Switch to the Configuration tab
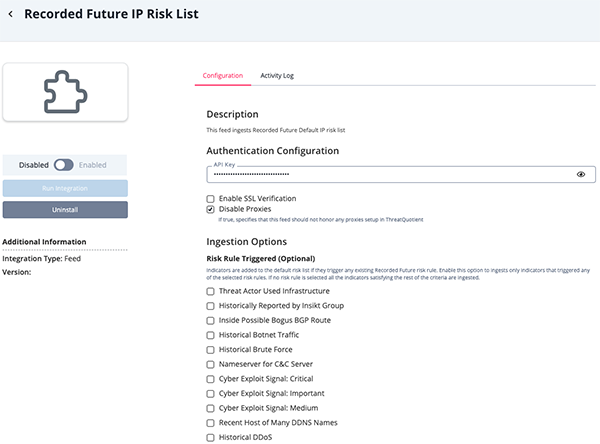Image resolution: width=600 pixels, height=444 pixels. 223,76
